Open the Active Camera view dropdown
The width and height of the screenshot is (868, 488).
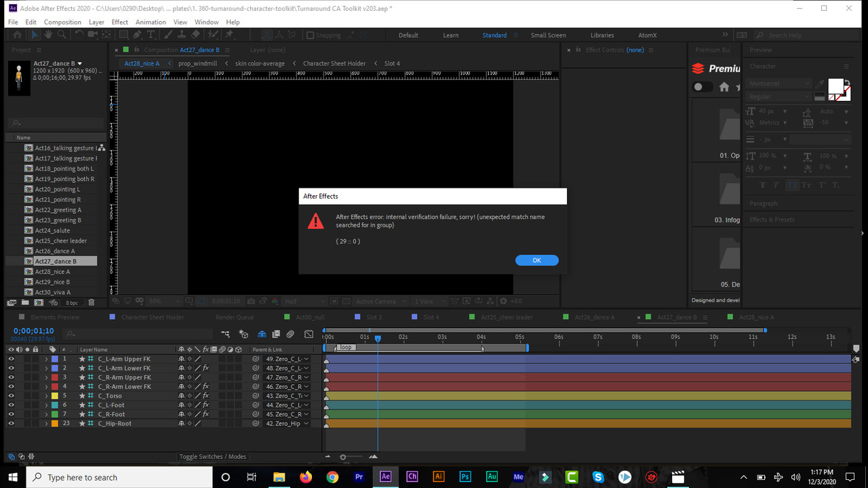381,301
